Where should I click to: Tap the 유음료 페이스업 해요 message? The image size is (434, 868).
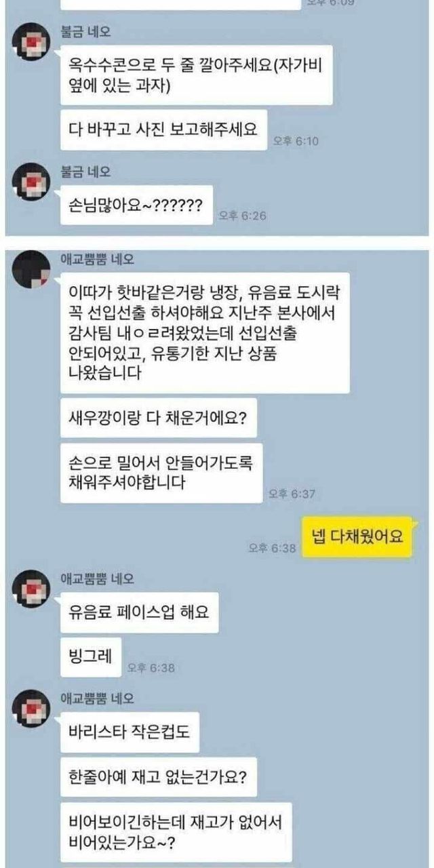pos(139,613)
